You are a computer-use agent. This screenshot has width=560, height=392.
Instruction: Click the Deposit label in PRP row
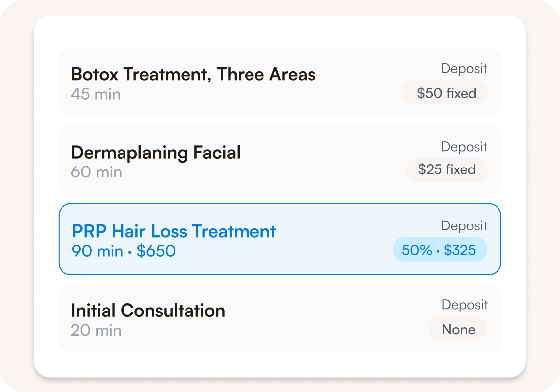464,226
